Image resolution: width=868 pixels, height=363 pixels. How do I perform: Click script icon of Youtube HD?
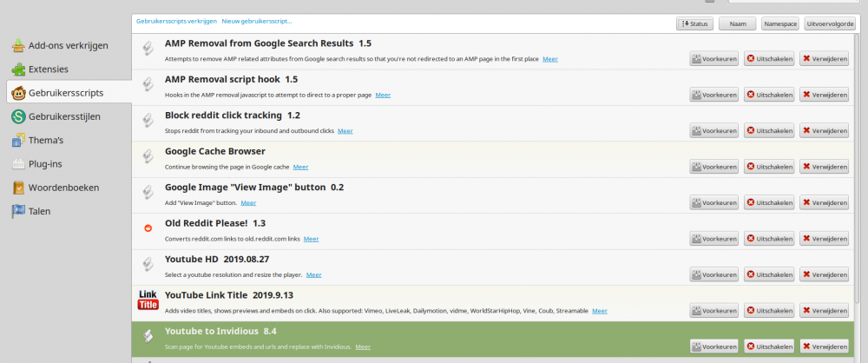pos(148,265)
